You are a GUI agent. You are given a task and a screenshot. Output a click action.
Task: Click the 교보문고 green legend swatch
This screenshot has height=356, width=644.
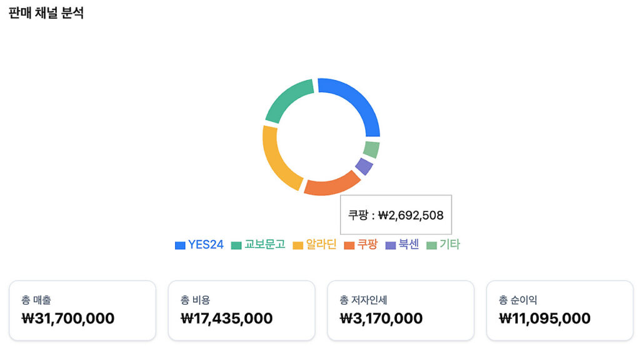click(236, 245)
